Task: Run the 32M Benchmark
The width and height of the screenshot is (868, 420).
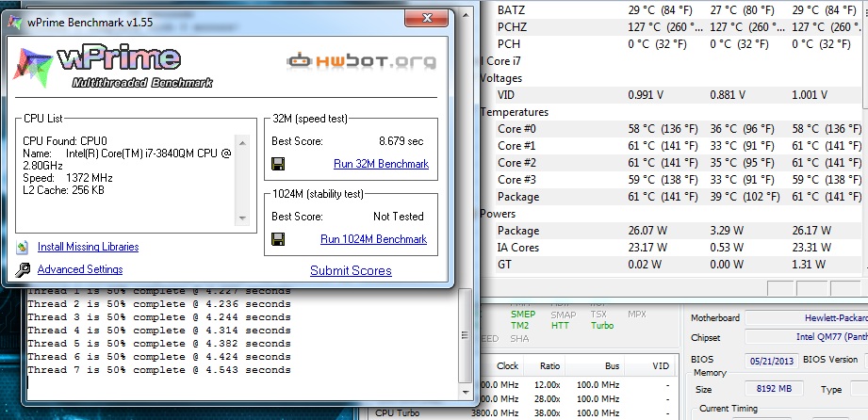Action: point(381,164)
